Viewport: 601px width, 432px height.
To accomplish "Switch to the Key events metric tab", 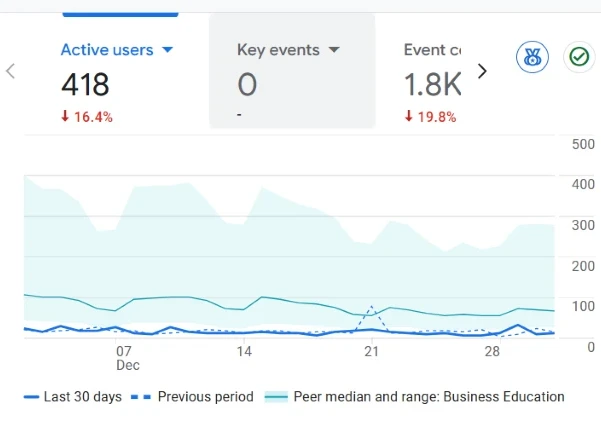I will coord(278,50).
